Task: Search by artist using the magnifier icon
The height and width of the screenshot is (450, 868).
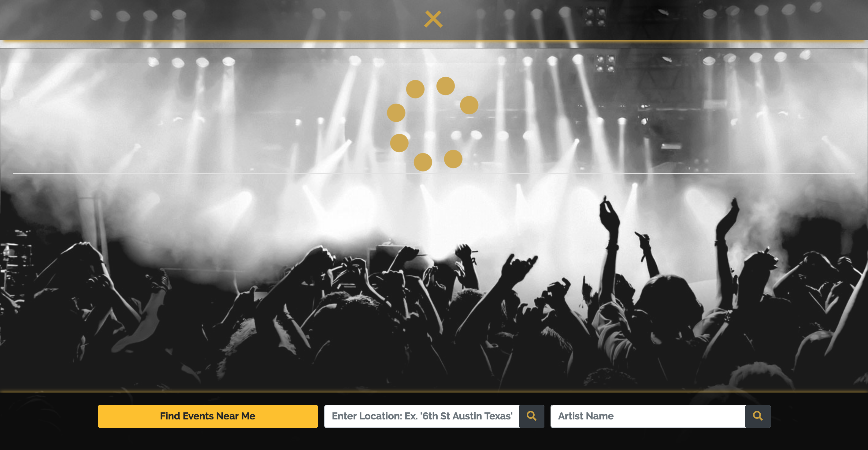Action: (758, 416)
